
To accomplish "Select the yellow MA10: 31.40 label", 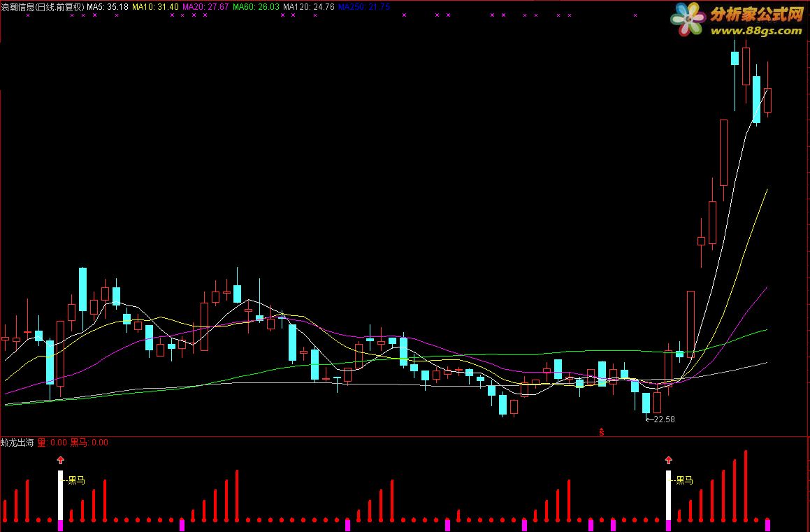I will [155, 7].
